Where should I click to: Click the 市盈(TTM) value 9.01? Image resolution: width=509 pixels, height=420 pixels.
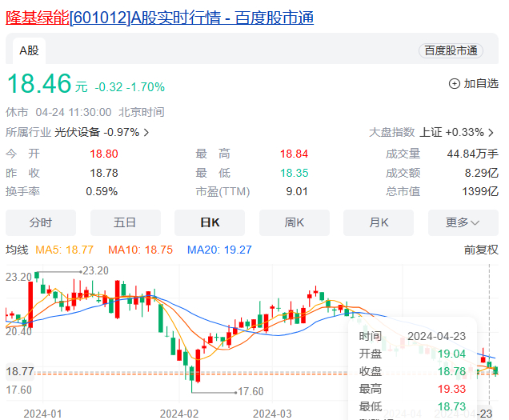coord(297,191)
